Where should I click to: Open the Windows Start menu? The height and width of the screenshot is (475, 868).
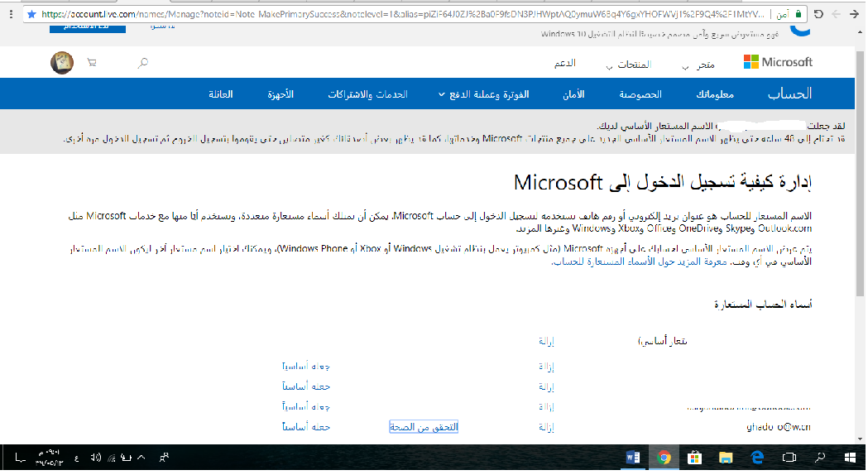tap(851, 458)
